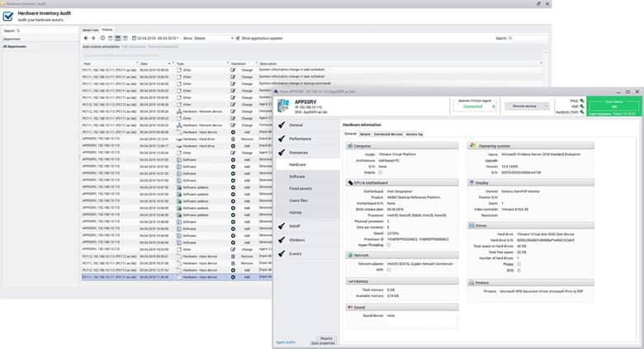Screen dimensions: 644x349
Task: Toggle Show application updates checkbox
Action: tap(238, 38)
